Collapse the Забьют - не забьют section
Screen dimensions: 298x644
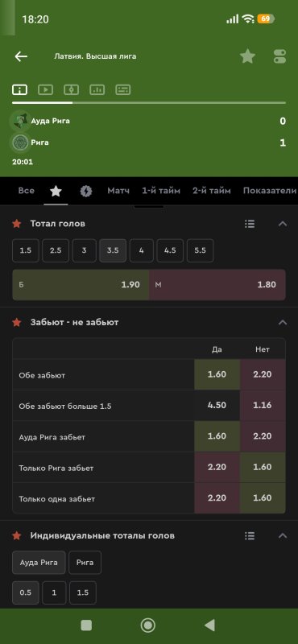point(283,323)
